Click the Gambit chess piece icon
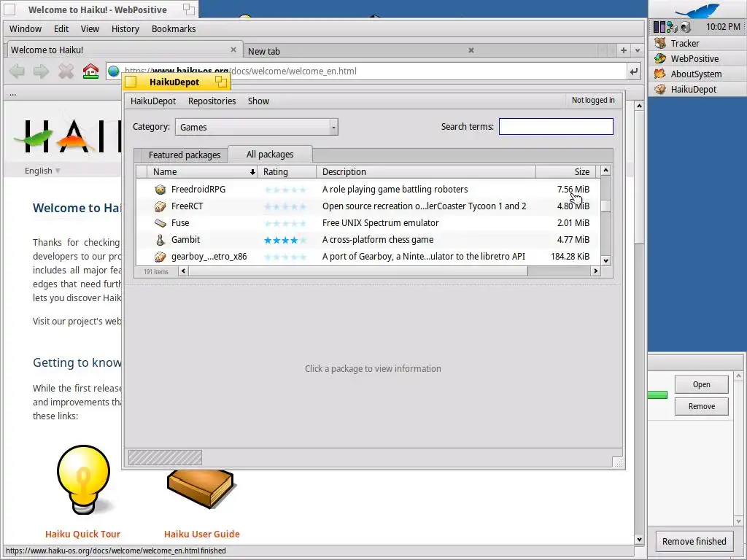747x560 pixels. pos(160,239)
